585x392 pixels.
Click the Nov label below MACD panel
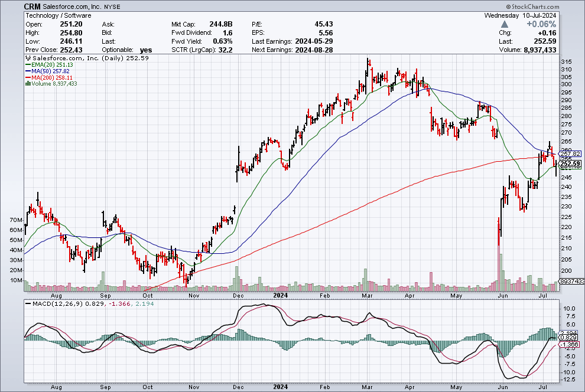click(x=193, y=386)
